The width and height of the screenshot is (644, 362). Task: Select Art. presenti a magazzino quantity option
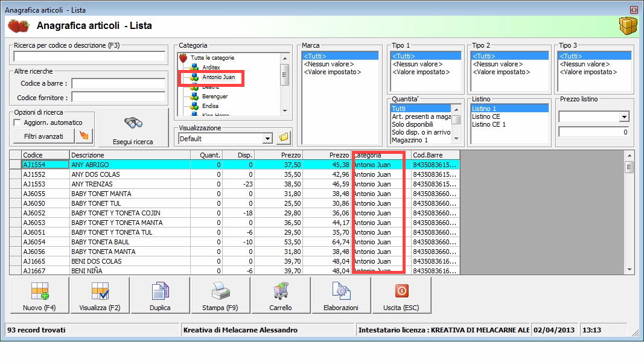tap(421, 116)
